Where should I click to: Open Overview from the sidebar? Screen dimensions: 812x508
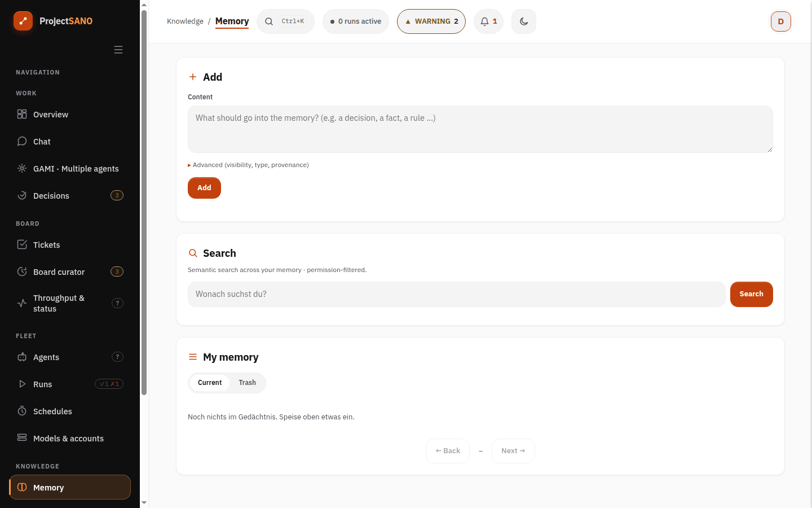coord(70,115)
